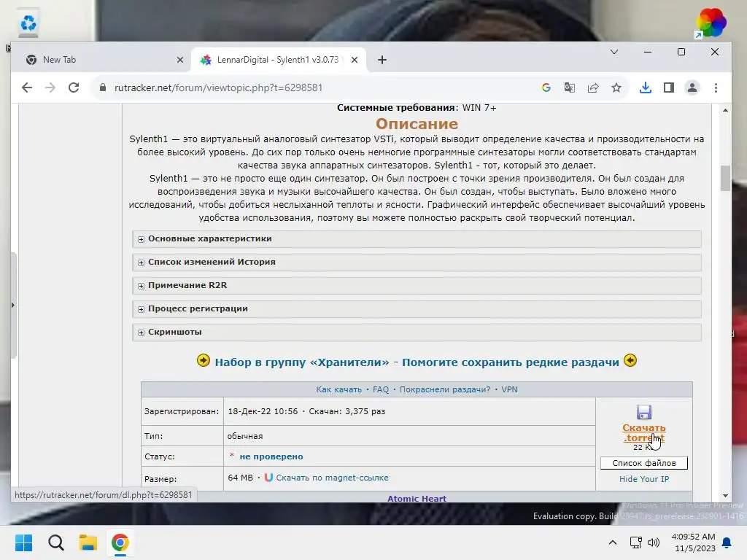Toggle the Chrome side panel
747x560 pixels.
pyautogui.click(x=669, y=87)
